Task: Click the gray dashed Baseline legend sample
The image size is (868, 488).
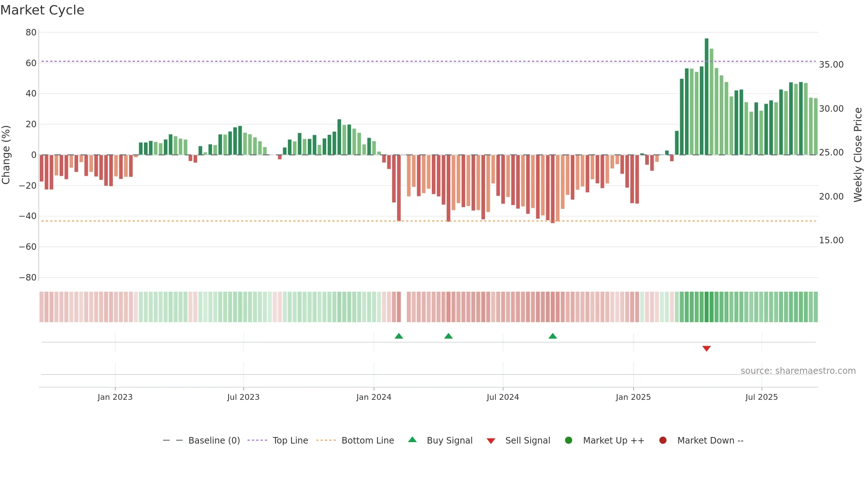Action: tap(173, 440)
